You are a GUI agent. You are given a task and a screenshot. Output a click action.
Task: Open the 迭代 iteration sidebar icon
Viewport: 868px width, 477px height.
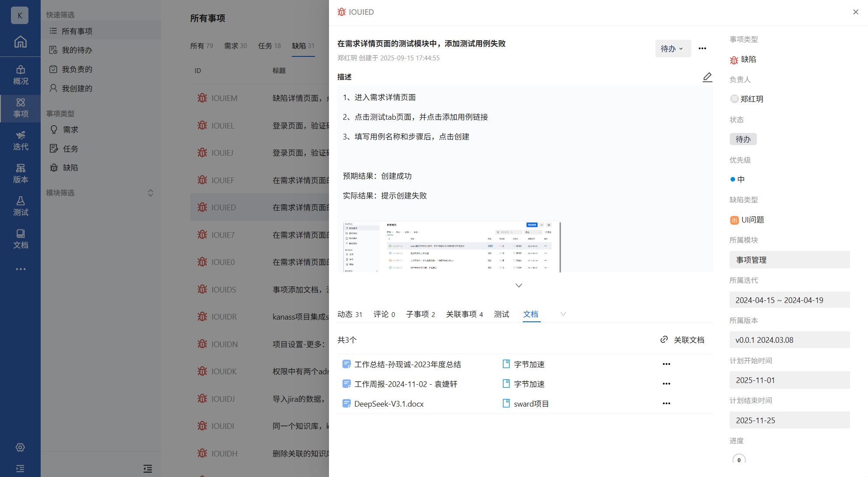[x=20, y=140]
